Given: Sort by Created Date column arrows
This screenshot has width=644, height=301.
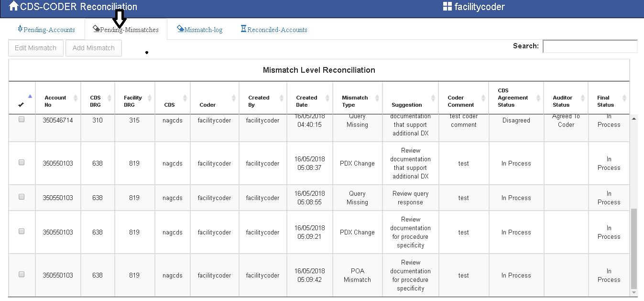Looking at the screenshot, I should 327,98.
